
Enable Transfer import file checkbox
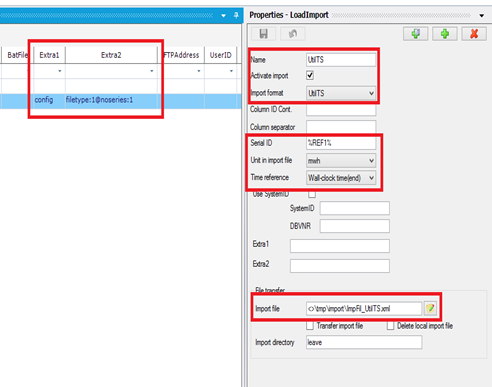[x=310, y=326]
